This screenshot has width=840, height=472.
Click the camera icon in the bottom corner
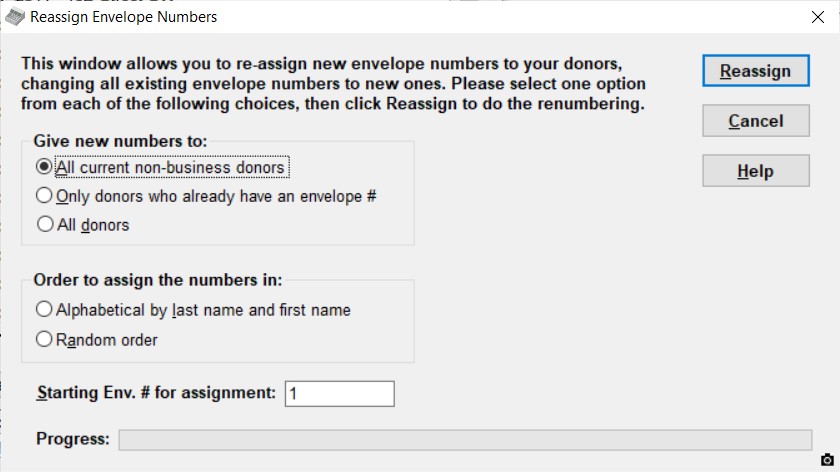click(x=827, y=460)
